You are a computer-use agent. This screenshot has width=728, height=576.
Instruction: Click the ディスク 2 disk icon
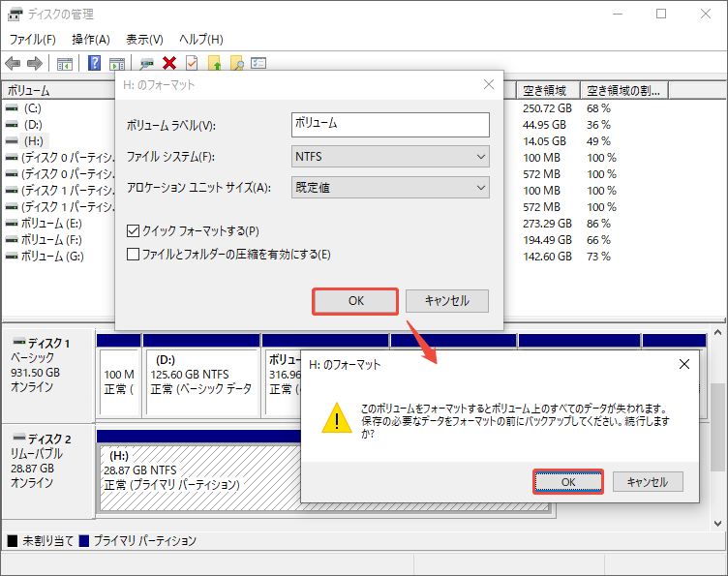point(19,438)
